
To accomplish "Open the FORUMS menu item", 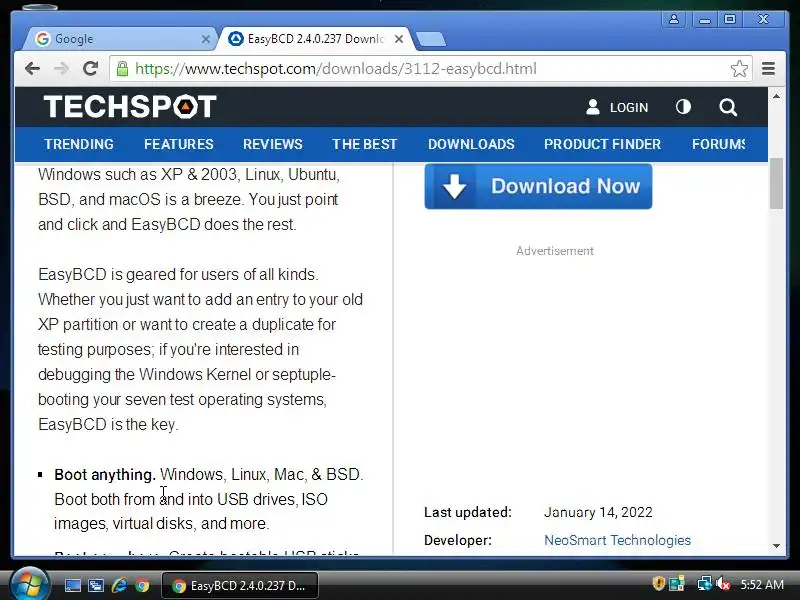I will (718, 144).
